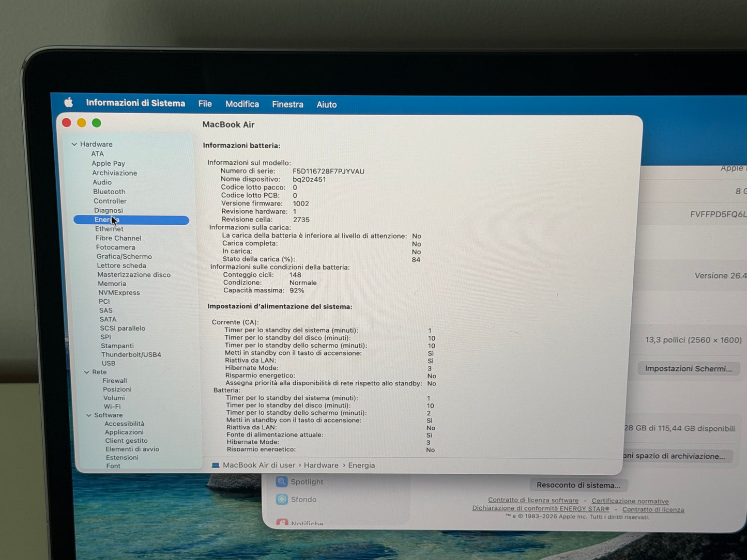Select Archiviazione in the sidebar
The height and width of the screenshot is (560, 747).
click(x=115, y=173)
